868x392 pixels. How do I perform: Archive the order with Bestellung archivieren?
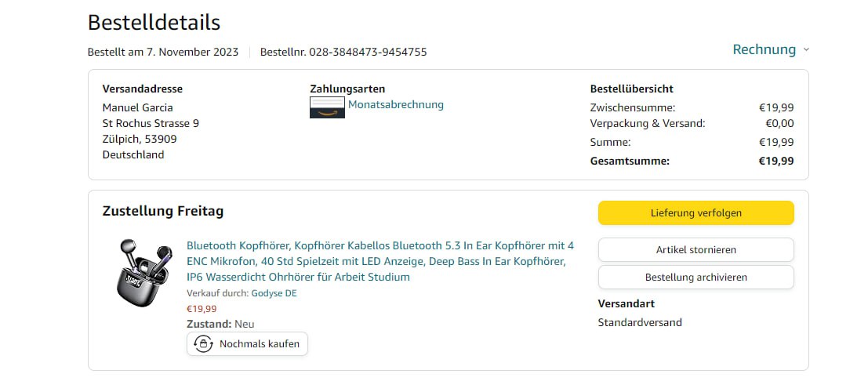695,278
